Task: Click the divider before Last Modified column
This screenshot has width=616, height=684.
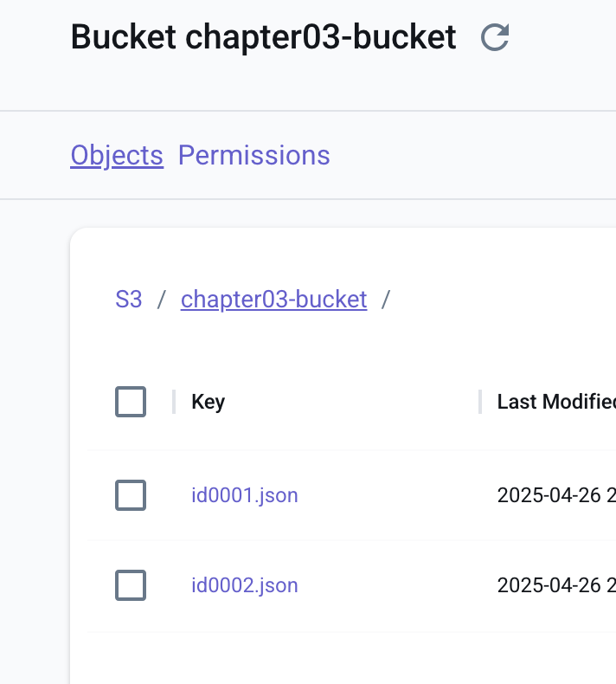Action: coord(480,403)
